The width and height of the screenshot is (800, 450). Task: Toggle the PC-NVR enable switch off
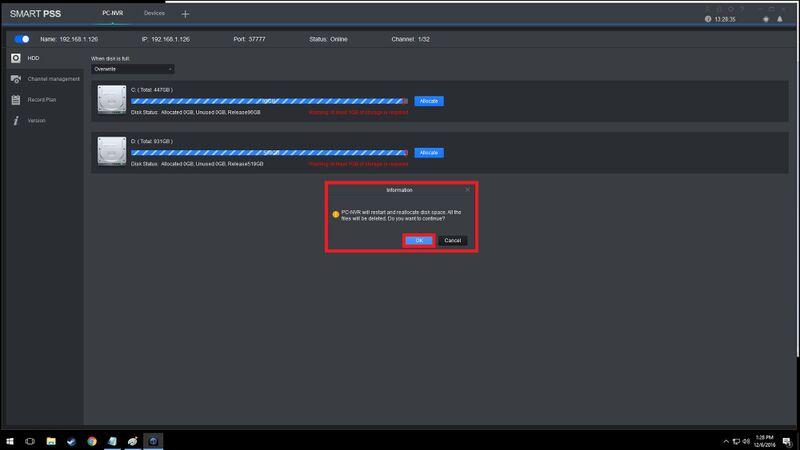[x=22, y=39]
